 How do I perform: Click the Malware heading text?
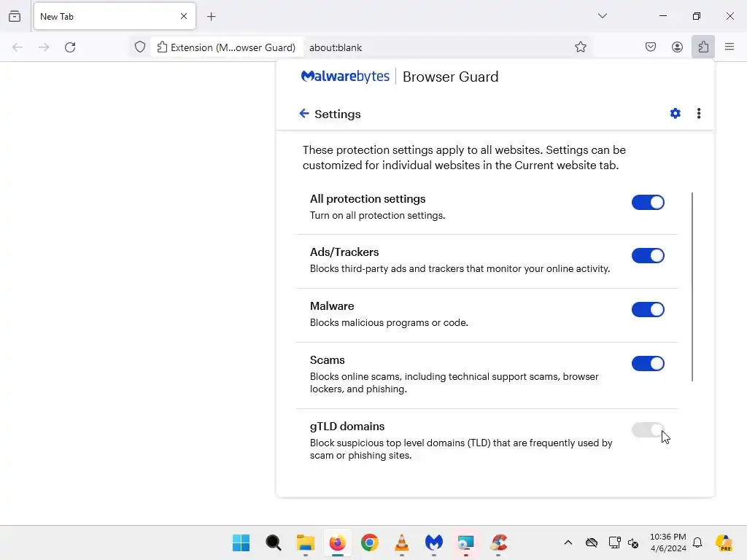tap(332, 306)
